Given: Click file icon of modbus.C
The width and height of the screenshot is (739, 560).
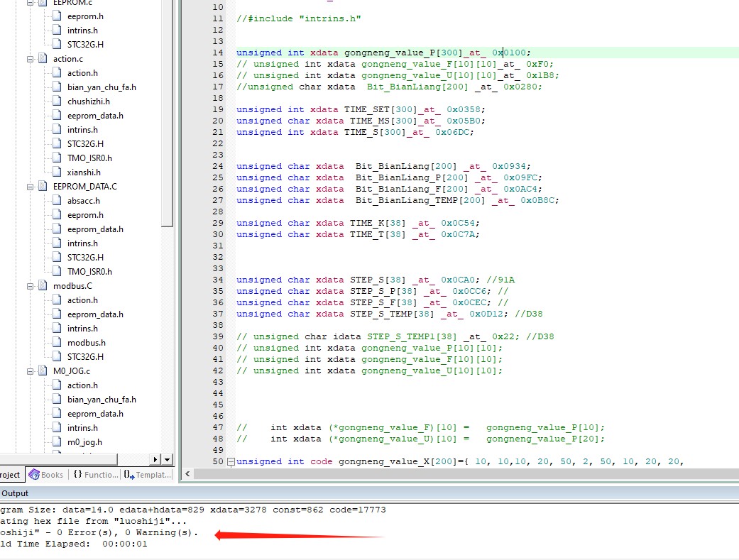Looking at the screenshot, I should [43, 285].
